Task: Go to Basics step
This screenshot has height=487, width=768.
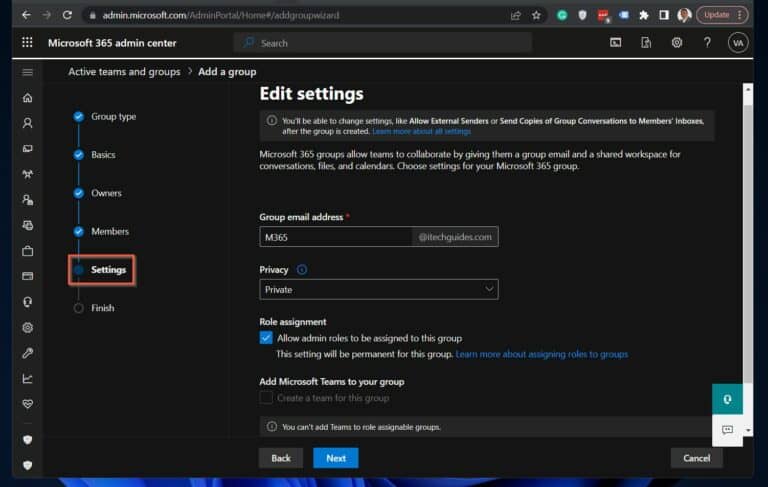Action: pyautogui.click(x=103, y=155)
